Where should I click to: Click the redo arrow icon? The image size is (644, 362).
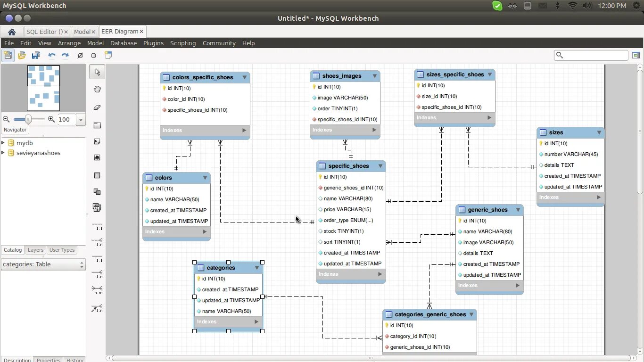(x=65, y=55)
